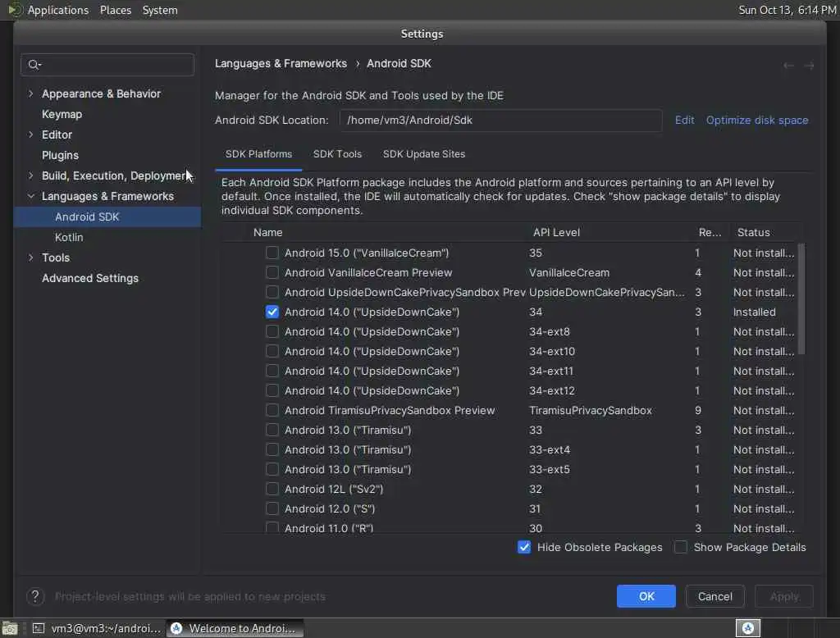This screenshot has height=638, width=840.
Task: Click the Status column header
Action: pyautogui.click(x=753, y=233)
